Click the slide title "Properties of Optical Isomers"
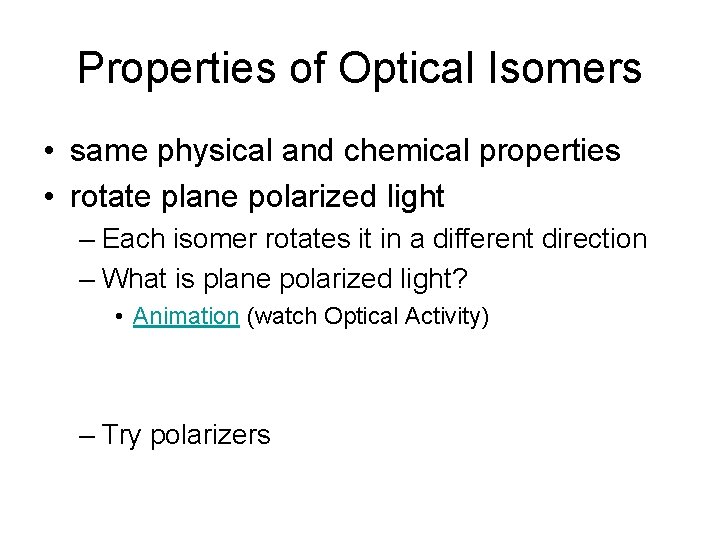Viewport: 720px width, 540px height. 360,68
